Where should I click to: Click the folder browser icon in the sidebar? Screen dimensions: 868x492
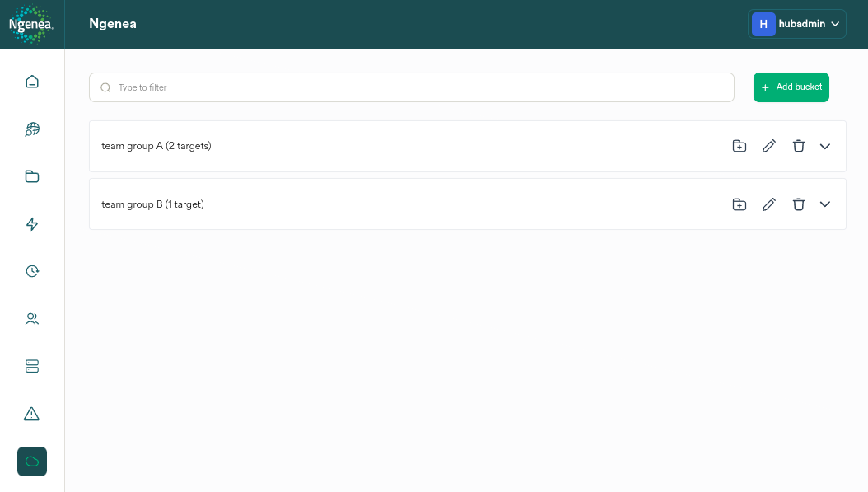point(31,176)
